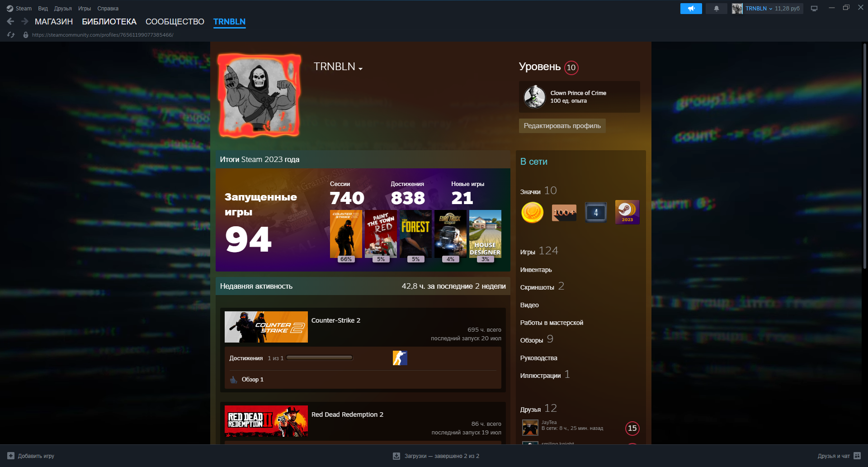Open the account dropdown TRNBLN in the title bar
The width and height of the screenshot is (868, 467).
click(759, 9)
